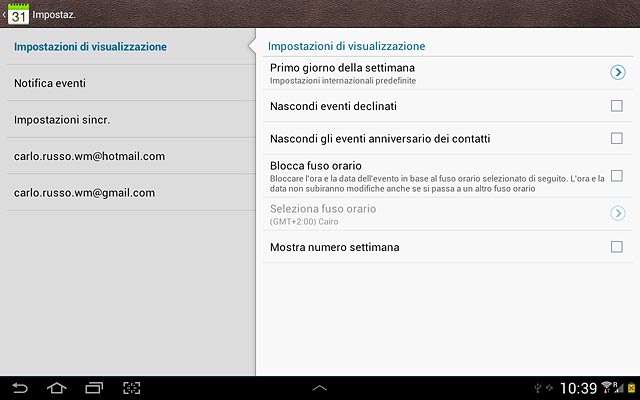The width and height of the screenshot is (640, 400).
Task: Tap the calendar 31 app icon
Action: click(18, 14)
